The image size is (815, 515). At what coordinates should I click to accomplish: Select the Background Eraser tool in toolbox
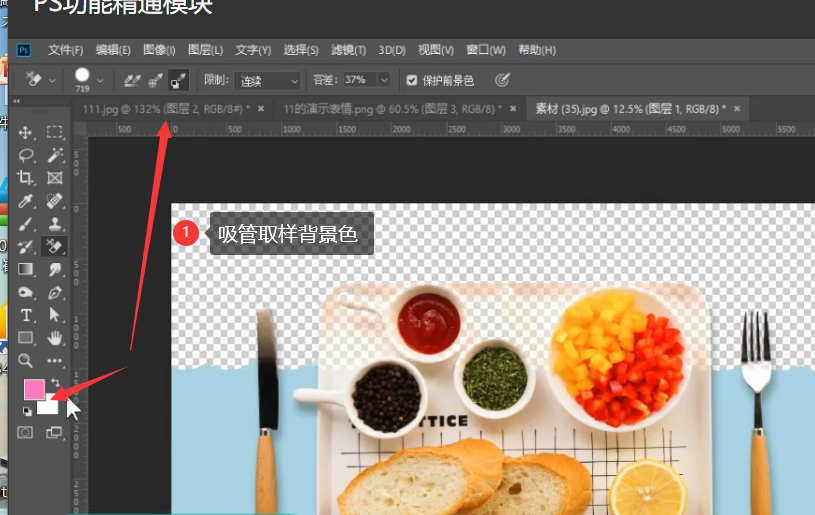click(x=54, y=246)
